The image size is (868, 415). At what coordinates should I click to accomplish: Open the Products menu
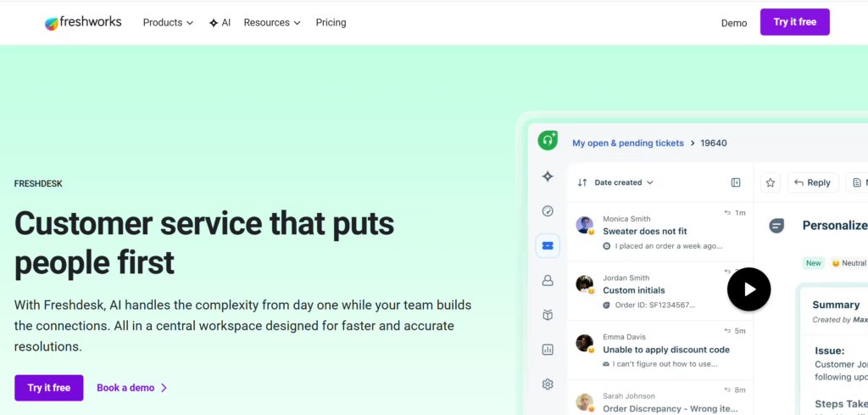[169, 23]
